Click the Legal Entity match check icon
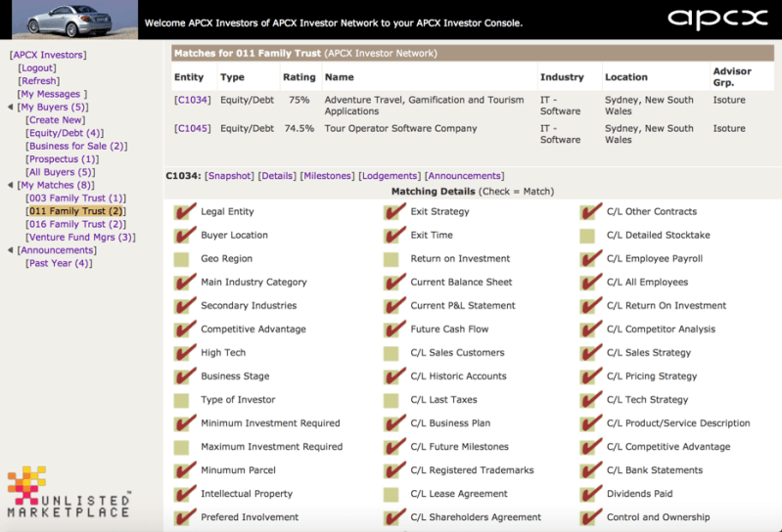 click(185, 211)
